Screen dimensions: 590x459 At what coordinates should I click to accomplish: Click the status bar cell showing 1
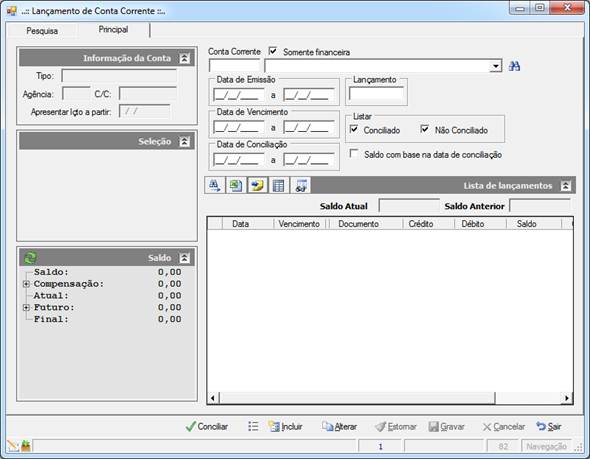pyautogui.click(x=380, y=446)
